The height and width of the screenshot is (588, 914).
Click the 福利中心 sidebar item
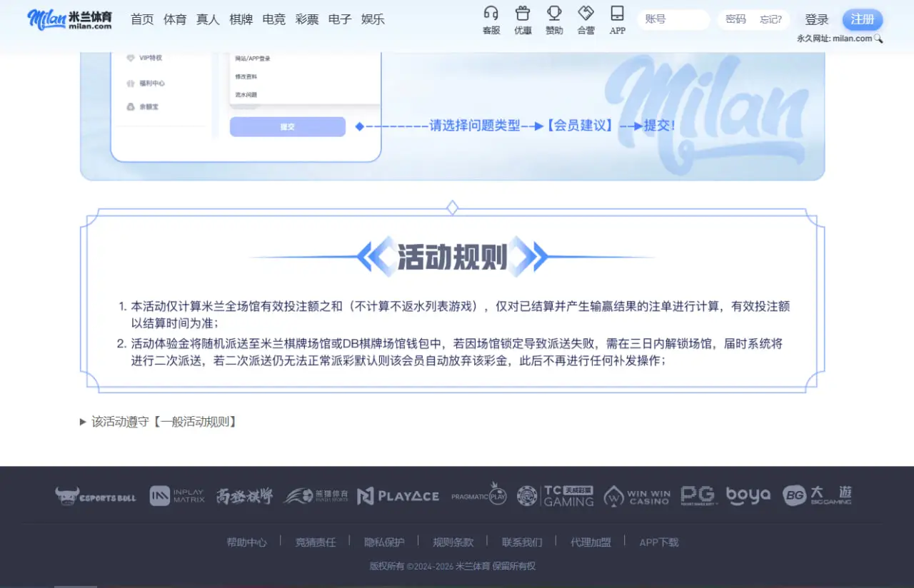click(146, 83)
